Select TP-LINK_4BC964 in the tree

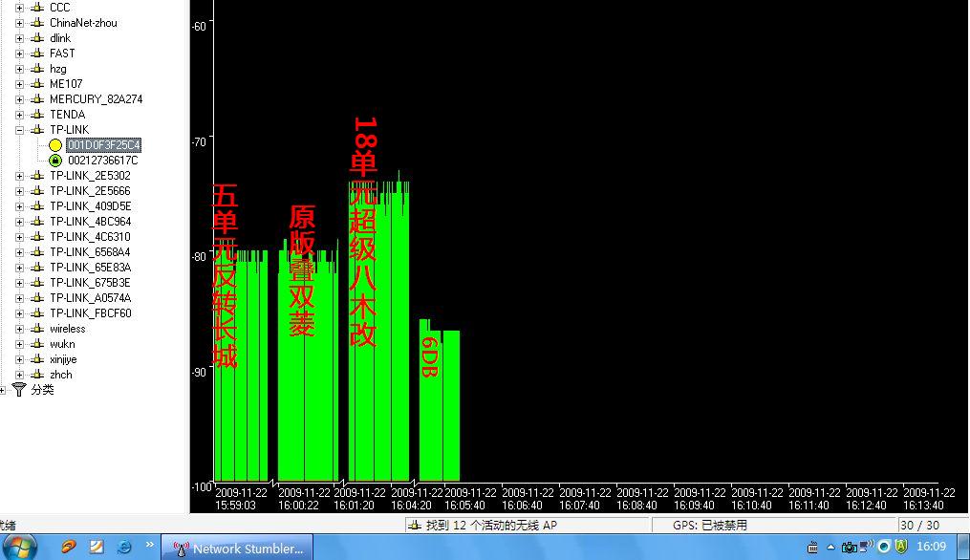point(91,222)
